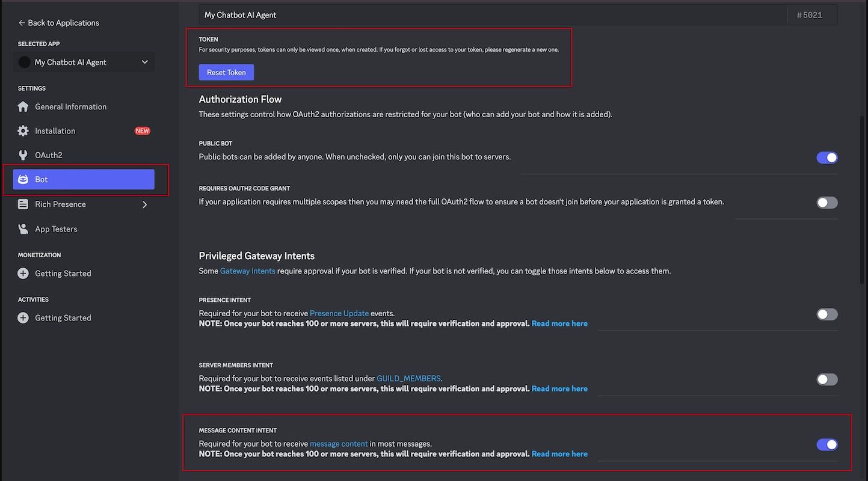Click the Installation gear icon in sidebar

pos(22,130)
